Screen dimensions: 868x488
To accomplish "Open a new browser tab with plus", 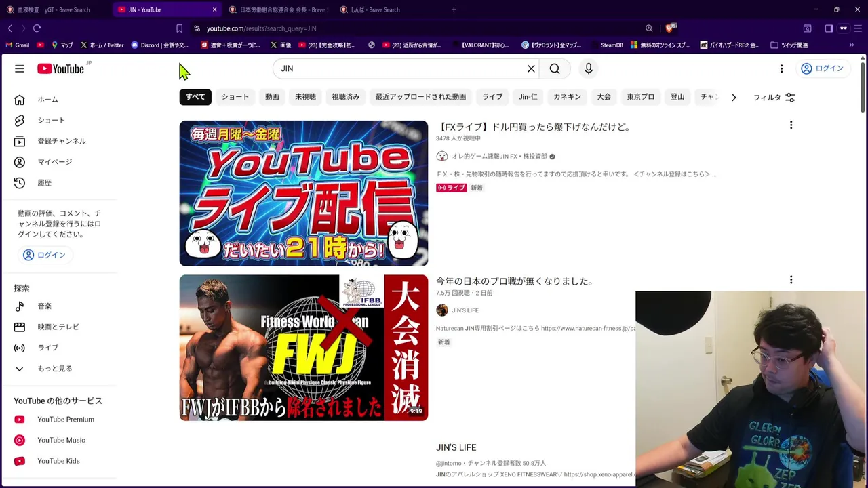I will point(454,9).
